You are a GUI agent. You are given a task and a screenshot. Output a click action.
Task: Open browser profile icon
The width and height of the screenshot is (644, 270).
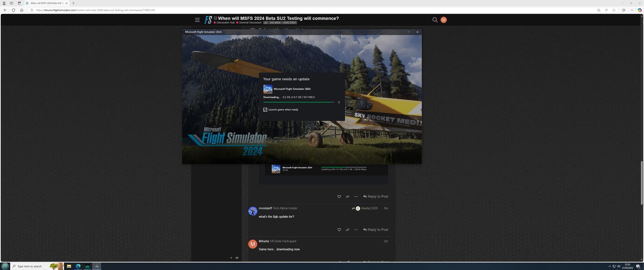(x=4, y=3)
